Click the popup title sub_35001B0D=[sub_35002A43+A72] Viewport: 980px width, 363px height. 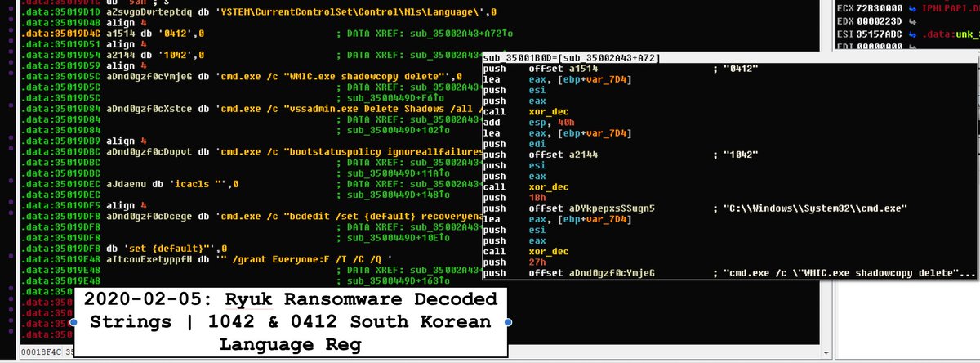(572, 58)
